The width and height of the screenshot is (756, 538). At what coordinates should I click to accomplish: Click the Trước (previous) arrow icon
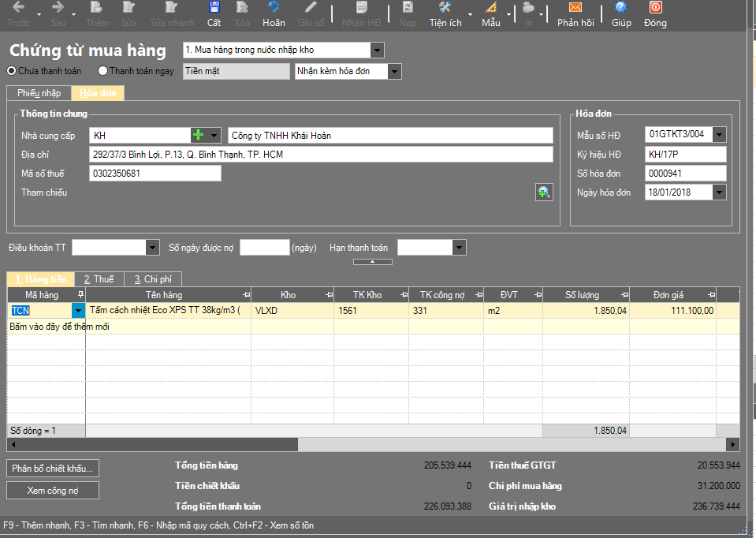[18, 7]
